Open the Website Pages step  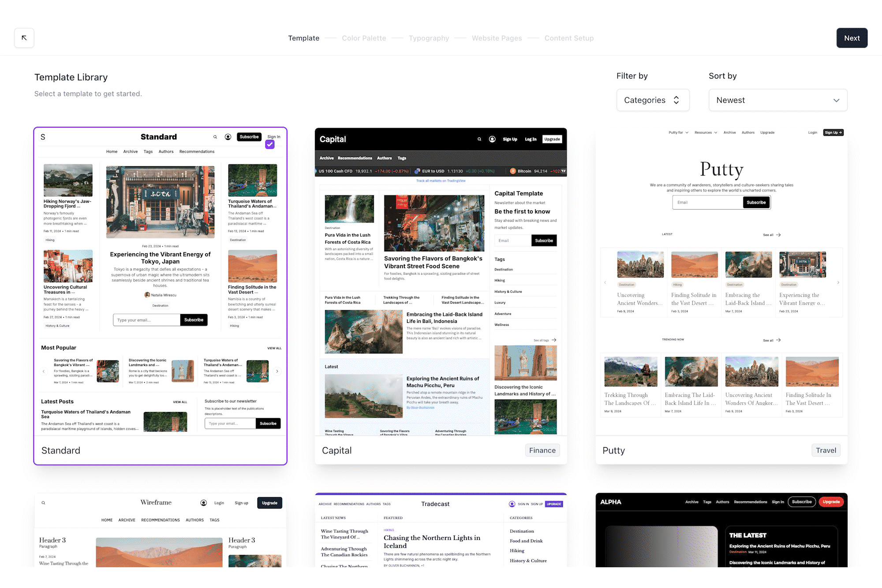coord(497,38)
